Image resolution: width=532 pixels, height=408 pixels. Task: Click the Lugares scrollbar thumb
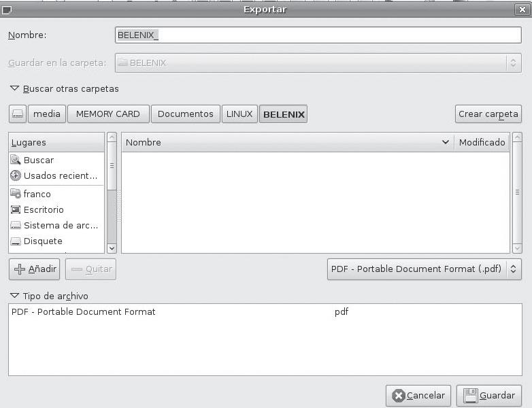coord(112,165)
